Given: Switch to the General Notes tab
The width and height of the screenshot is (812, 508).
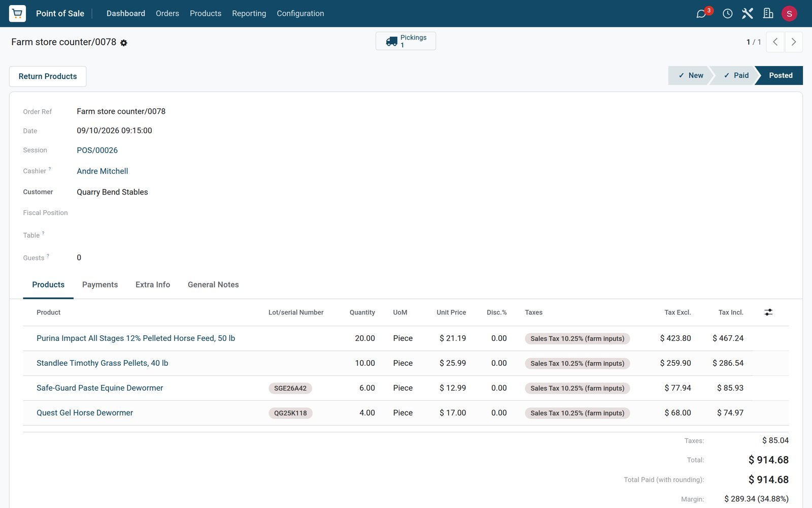Looking at the screenshot, I should tap(213, 285).
